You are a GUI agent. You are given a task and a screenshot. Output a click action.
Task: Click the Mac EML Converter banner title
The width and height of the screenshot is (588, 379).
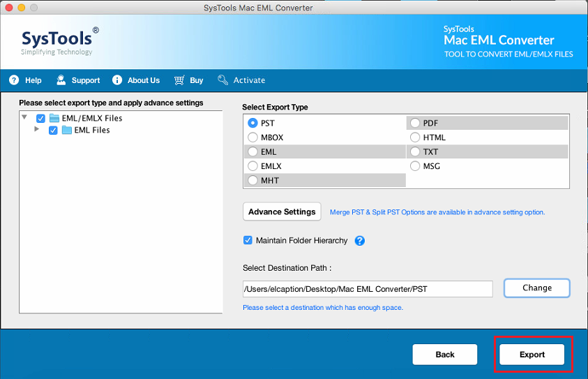[499, 40]
